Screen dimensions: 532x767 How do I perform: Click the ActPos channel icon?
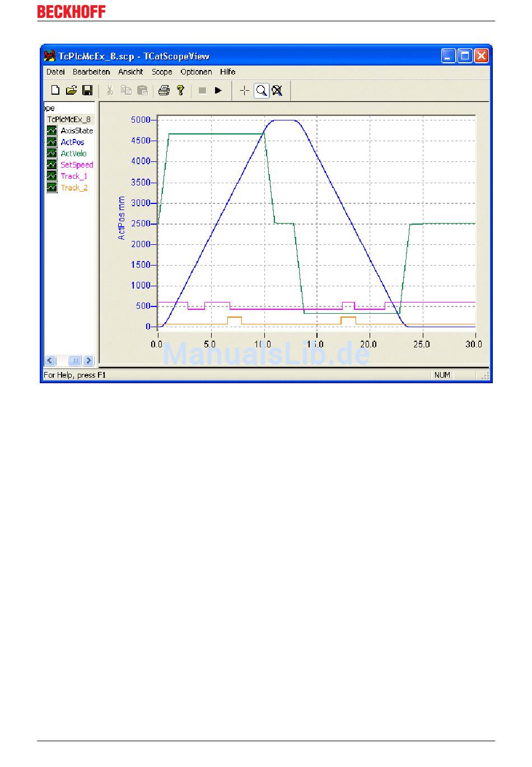point(52,142)
